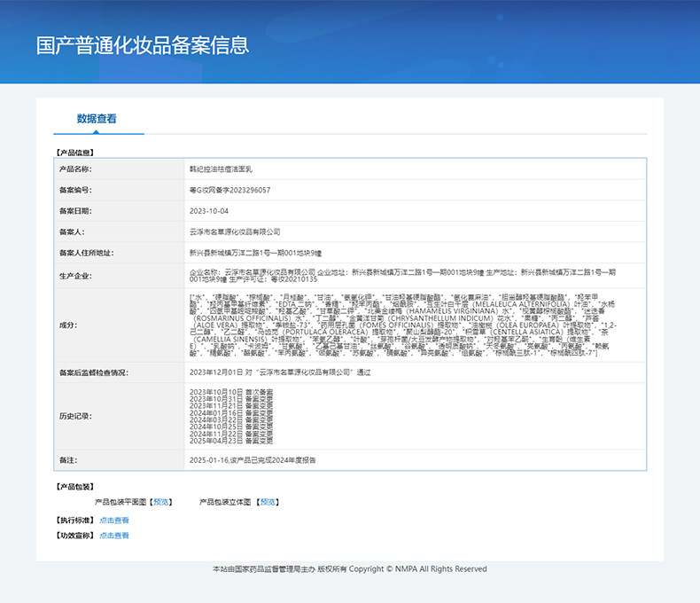Preview 产品包装平面图 via 预览 link

click(x=160, y=502)
